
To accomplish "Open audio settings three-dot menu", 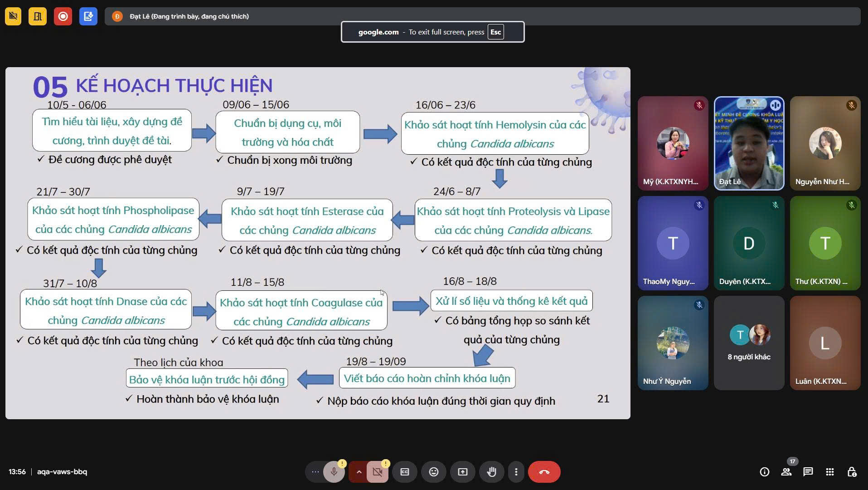I will tap(315, 472).
